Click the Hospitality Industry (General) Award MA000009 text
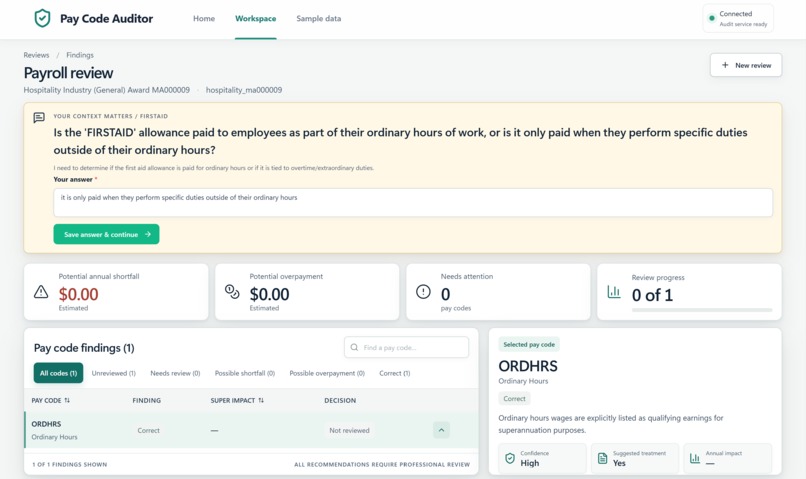Screen dimensions: 806x479 (x=106, y=90)
